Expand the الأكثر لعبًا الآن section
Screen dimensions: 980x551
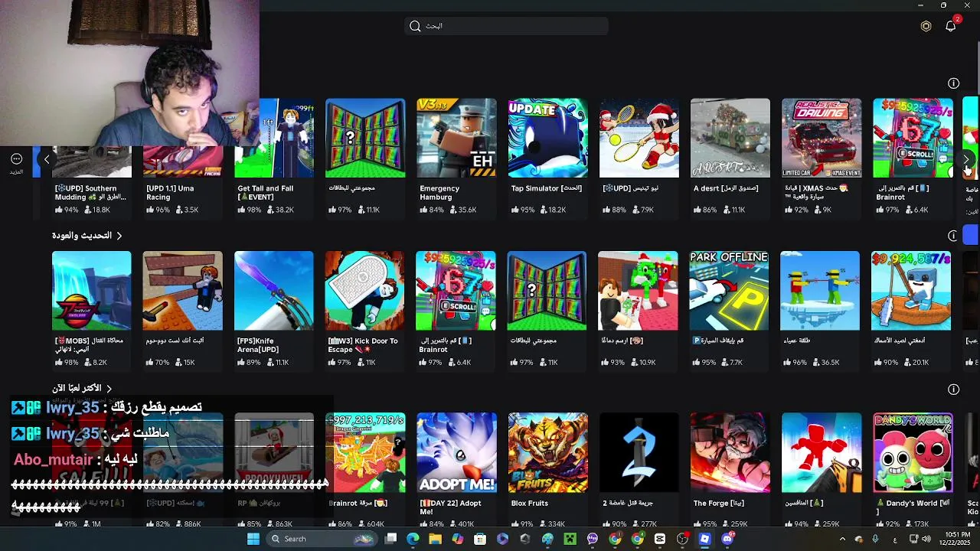click(82, 389)
